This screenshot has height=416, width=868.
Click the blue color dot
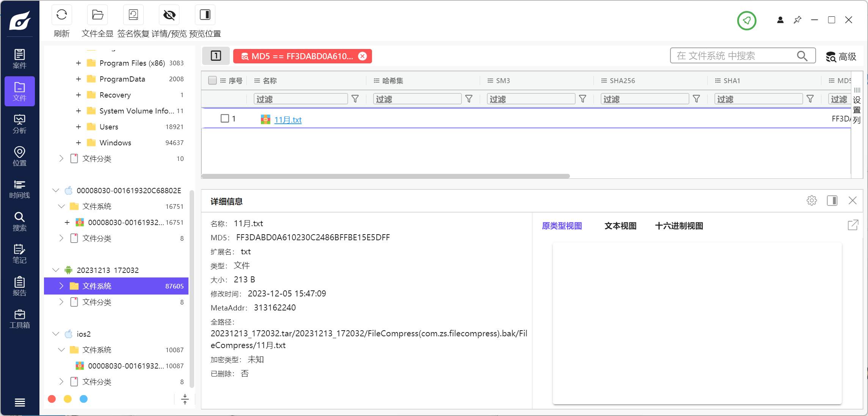pyautogui.click(x=84, y=399)
